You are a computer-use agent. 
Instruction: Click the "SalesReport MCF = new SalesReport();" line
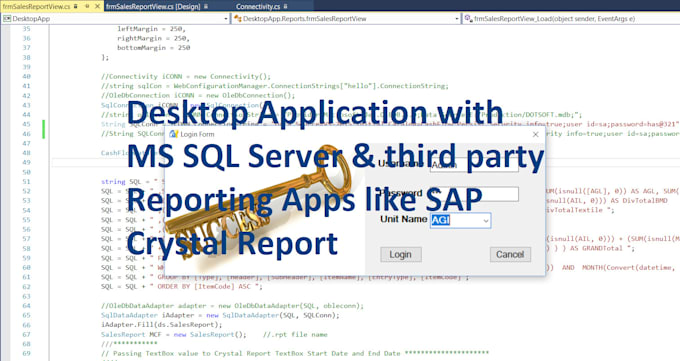(x=173, y=334)
